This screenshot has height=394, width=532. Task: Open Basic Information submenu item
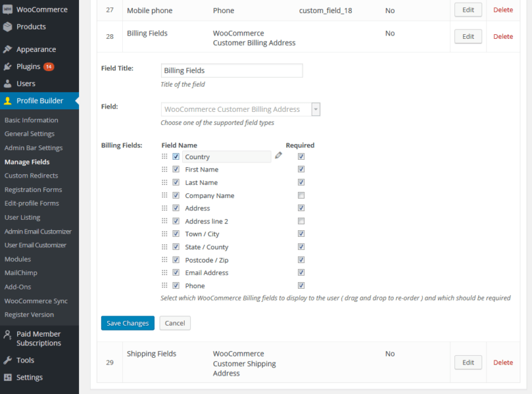tap(31, 120)
